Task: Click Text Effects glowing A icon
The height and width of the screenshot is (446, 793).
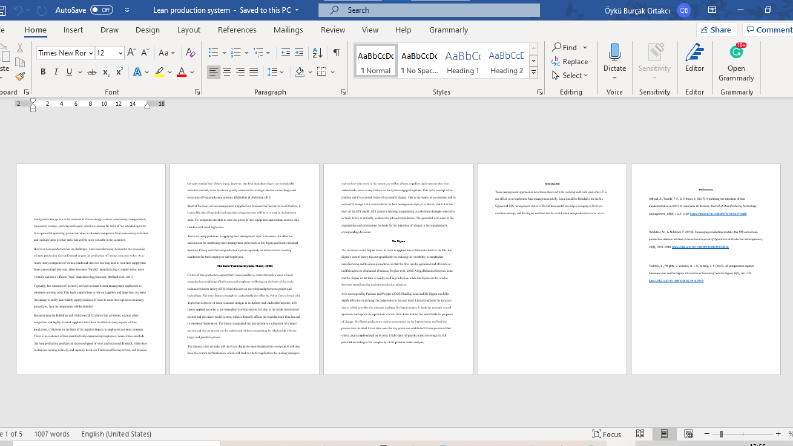Action: pos(137,72)
